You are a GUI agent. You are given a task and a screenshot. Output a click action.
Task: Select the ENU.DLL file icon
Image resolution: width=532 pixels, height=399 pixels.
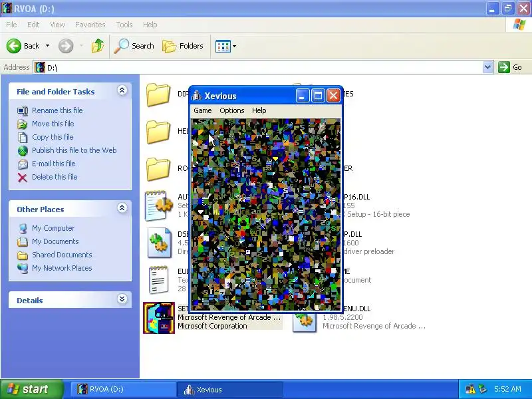pos(305,323)
